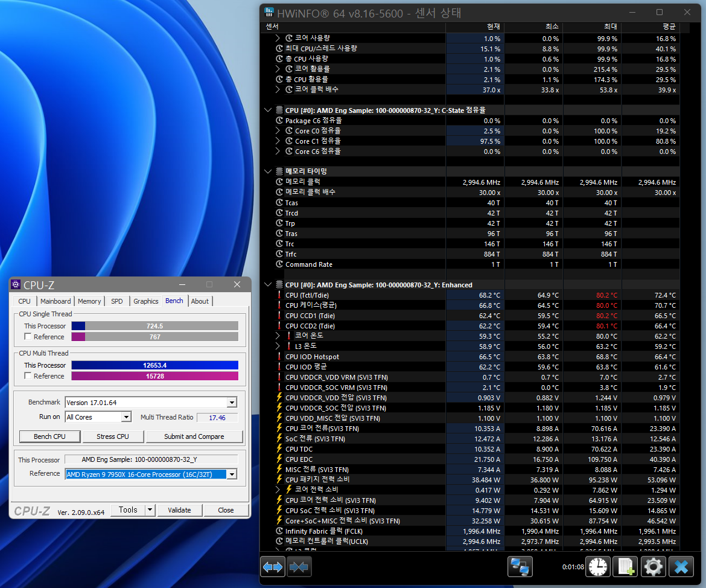Image resolution: width=706 pixels, height=588 pixels.
Task: Click the multi thread 12653.4 score bar
Action: [155, 365]
